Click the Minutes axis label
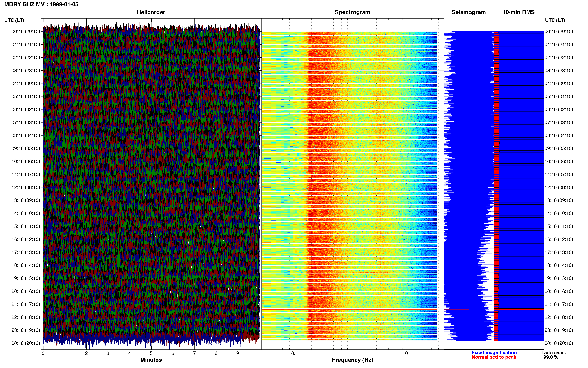The width and height of the screenshot is (588, 368). [151, 360]
